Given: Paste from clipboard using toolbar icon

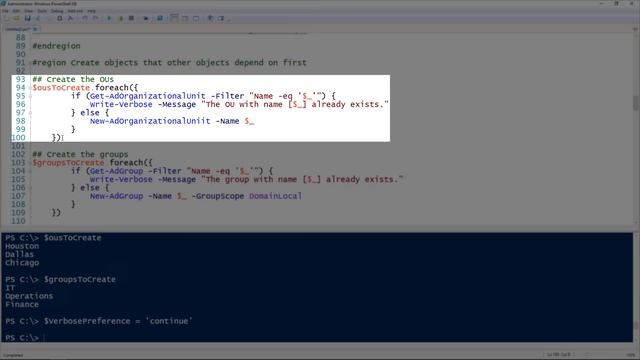Looking at the screenshot, I should coord(60,18).
